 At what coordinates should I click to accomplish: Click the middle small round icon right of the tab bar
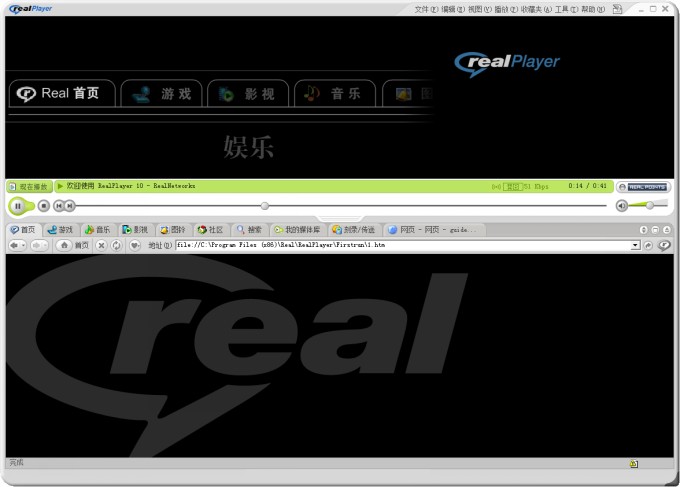click(655, 230)
